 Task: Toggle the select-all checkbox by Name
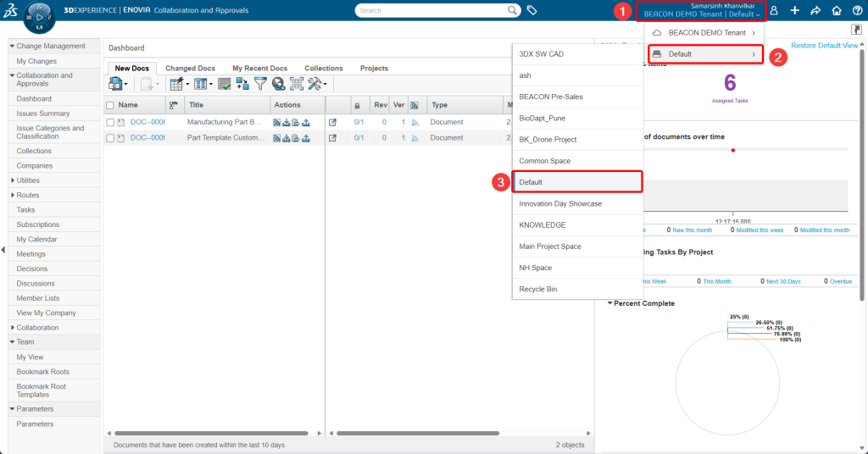click(110, 105)
